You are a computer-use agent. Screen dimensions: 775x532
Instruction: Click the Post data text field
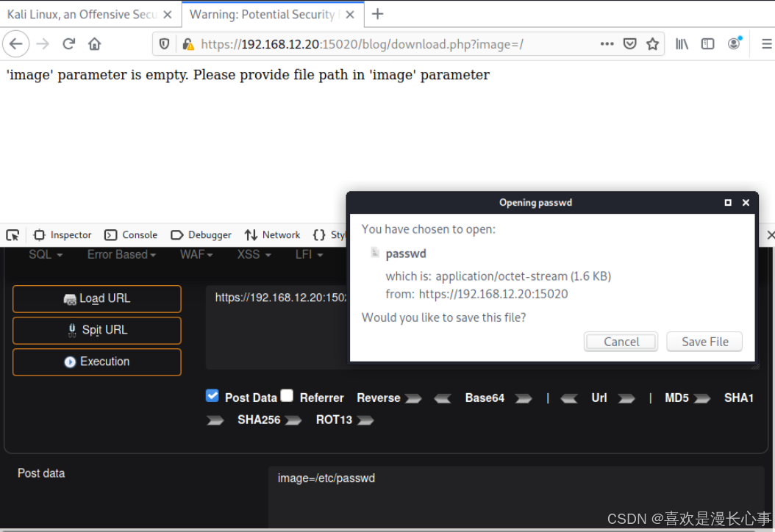tap(516, 497)
